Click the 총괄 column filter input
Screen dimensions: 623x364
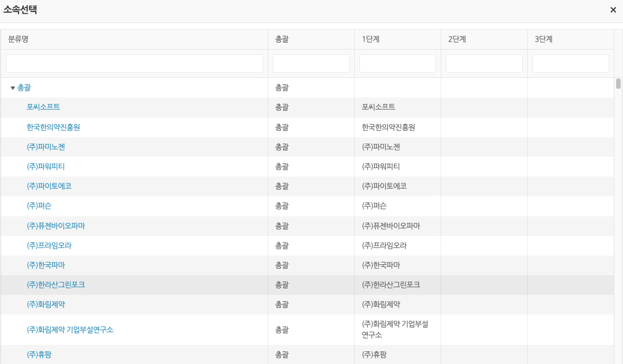311,63
